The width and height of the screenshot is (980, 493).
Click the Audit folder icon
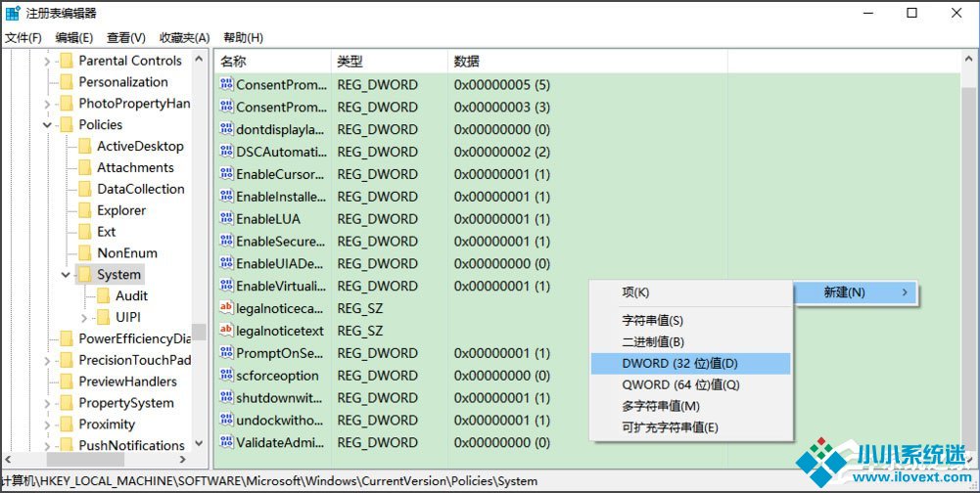pos(103,296)
